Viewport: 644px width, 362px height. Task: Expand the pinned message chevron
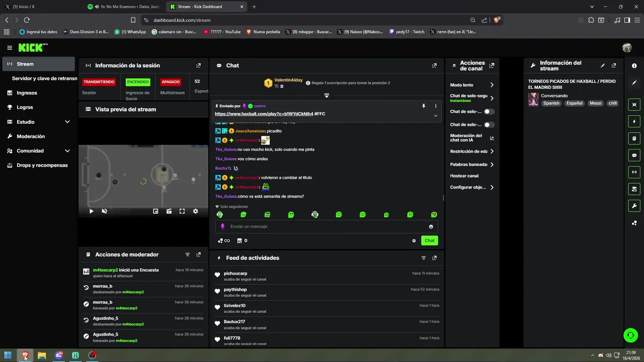point(436,116)
